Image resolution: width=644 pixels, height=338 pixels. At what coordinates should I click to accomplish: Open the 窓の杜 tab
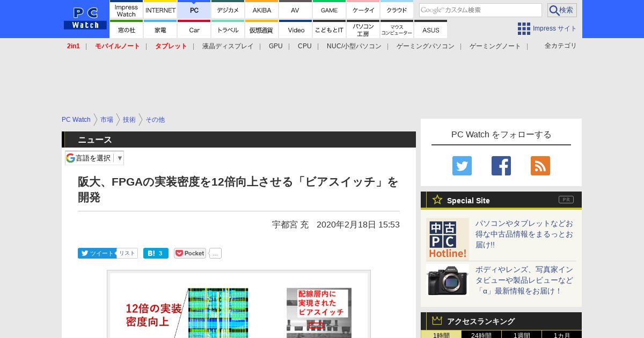pyautogui.click(x=126, y=30)
